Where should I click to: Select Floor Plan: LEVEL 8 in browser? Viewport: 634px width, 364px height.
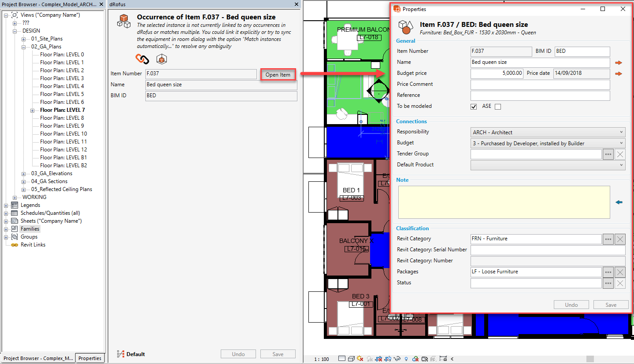tap(62, 118)
